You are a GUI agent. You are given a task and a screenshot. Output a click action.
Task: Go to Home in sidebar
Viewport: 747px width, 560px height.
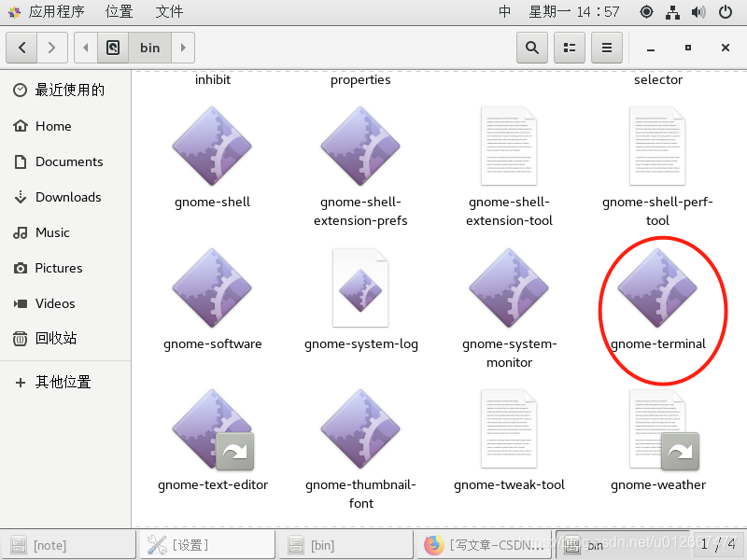coord(65,126)
